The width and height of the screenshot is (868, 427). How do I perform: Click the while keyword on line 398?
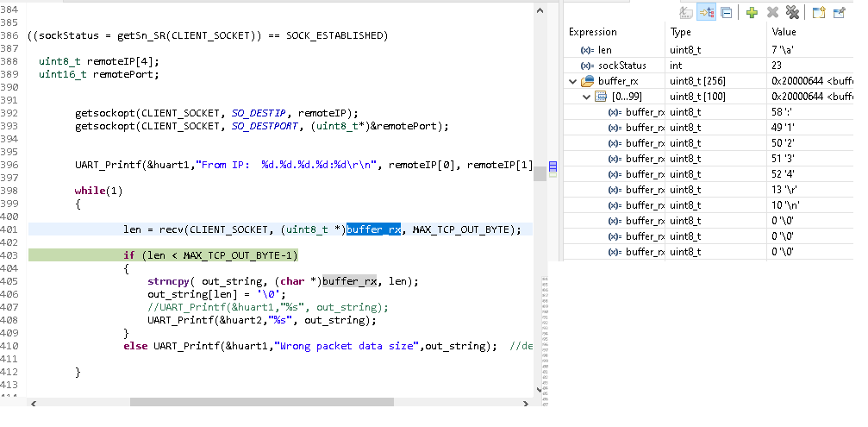(x=90, y=191)
